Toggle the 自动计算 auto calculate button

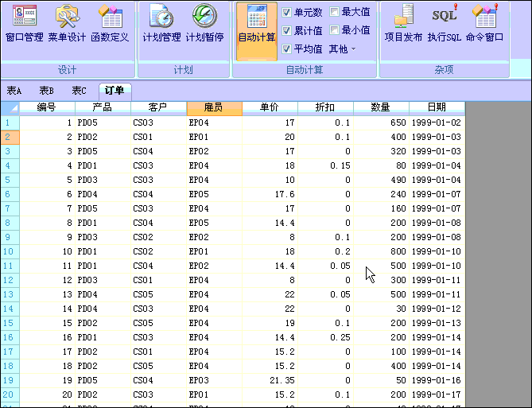(x=257, y=24)
